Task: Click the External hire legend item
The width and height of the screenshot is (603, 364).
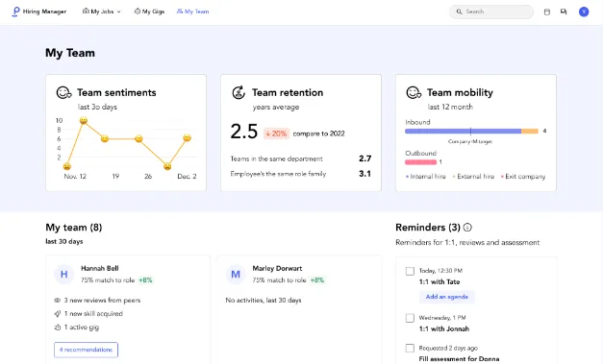Action: click(x=473, y=177)
